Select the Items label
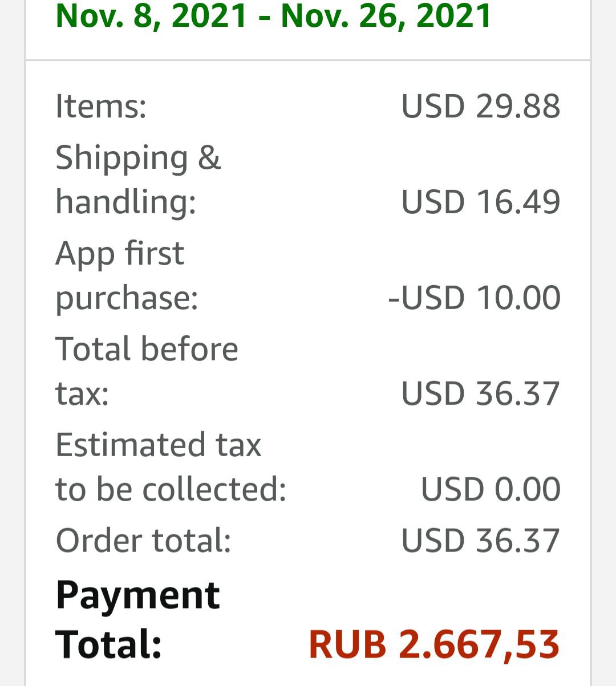The width and height of the screenshot is (616, 686). [x=101, y=107]
